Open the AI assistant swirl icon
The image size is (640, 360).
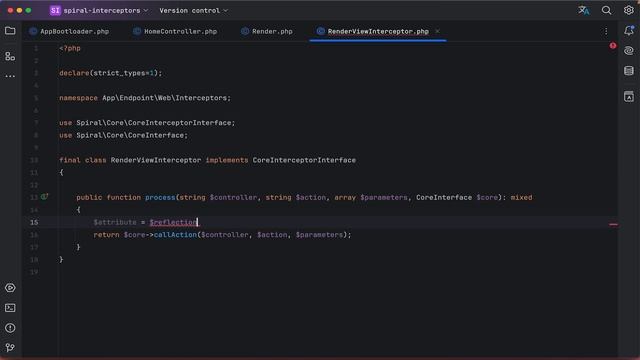(x=629, y=51)
